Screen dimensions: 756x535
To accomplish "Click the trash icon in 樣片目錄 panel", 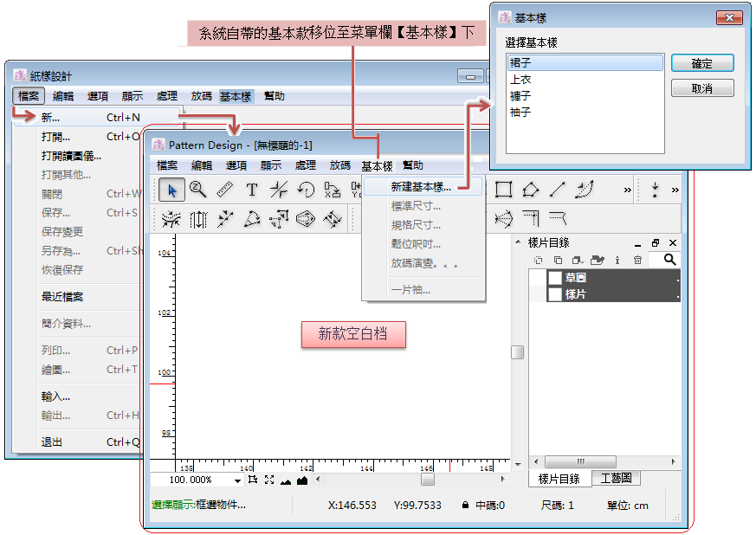I will (x=638, y=260).
